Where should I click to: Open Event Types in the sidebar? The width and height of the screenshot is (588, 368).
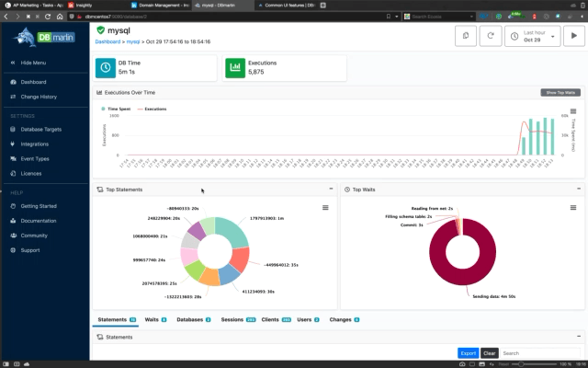35,158
